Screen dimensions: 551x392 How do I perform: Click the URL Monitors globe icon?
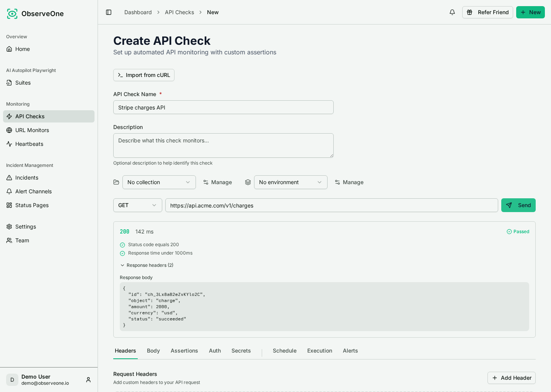(x=9, y=130)
